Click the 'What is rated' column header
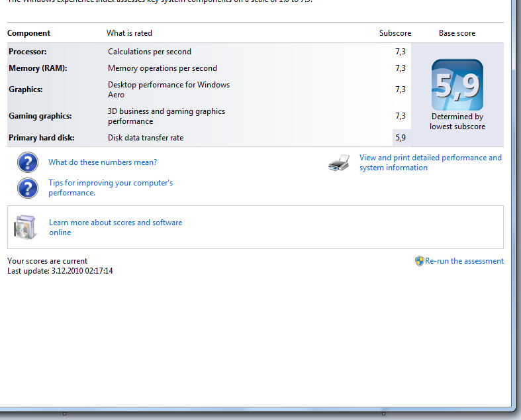Screen dimensions: 521x420 pos(129,33)
